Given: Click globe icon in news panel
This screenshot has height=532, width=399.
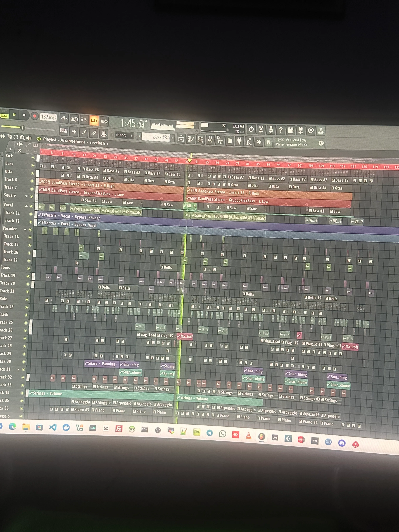Looking at the screenshot, I should click(321, 143).
